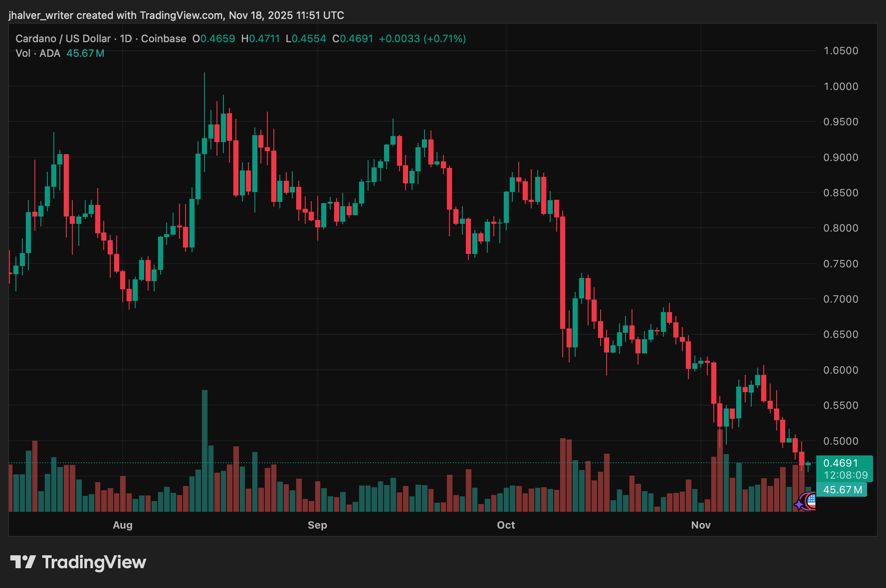
Task: Click the 0.5000 price scale label
Action: point(840,441)
